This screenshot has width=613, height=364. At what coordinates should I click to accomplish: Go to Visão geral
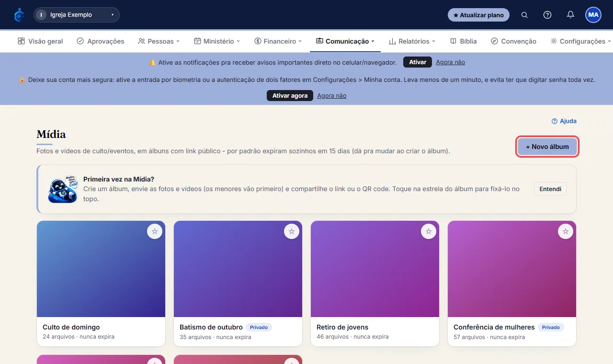(40, 41)
